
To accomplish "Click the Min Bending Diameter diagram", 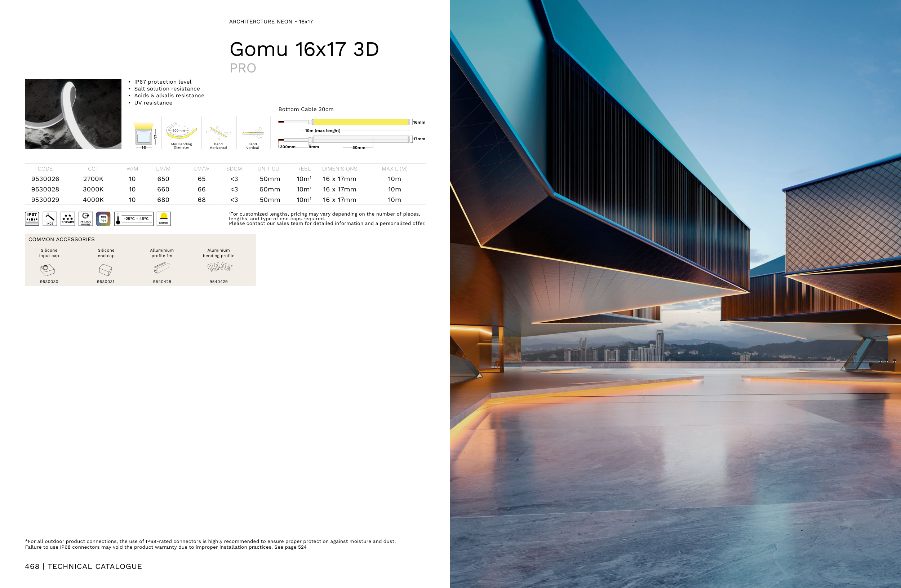I will coord(181,131).
